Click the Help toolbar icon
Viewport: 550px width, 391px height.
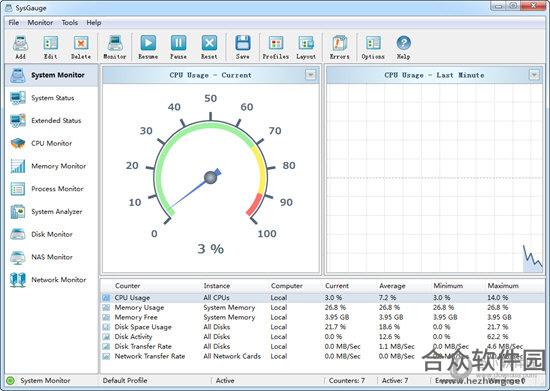[x=403, y=47]
